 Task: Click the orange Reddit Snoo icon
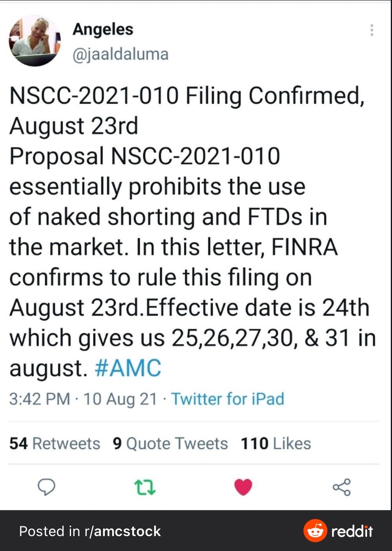(315, 531)
